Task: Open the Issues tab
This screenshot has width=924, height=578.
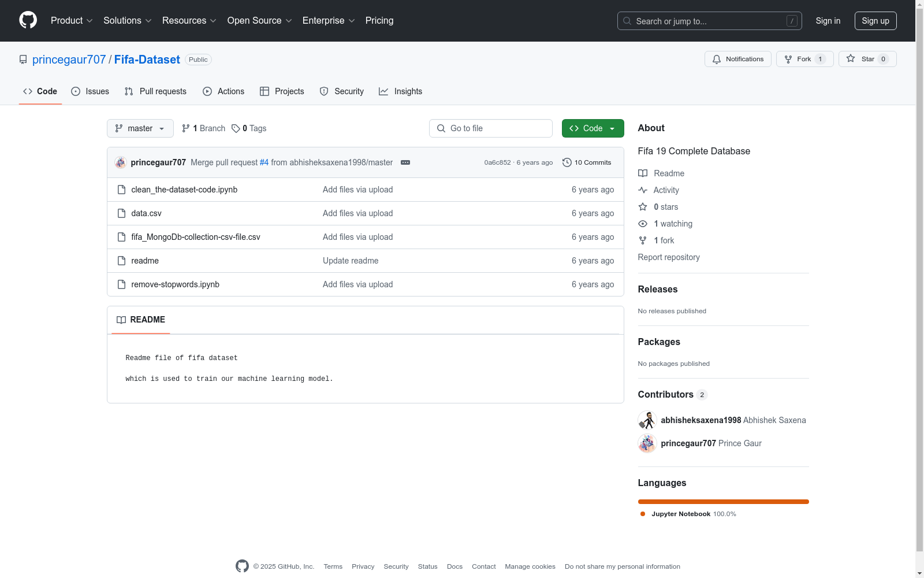Action: tap(90, 91)
